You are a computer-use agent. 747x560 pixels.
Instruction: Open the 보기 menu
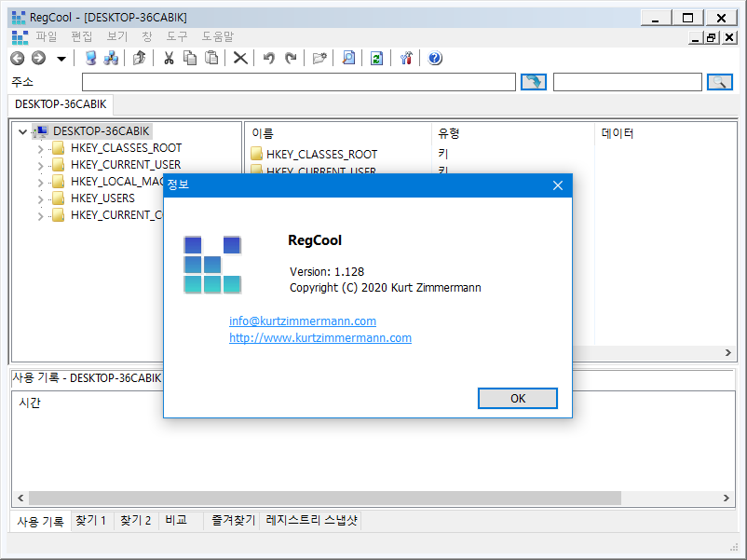click(116, 36)
